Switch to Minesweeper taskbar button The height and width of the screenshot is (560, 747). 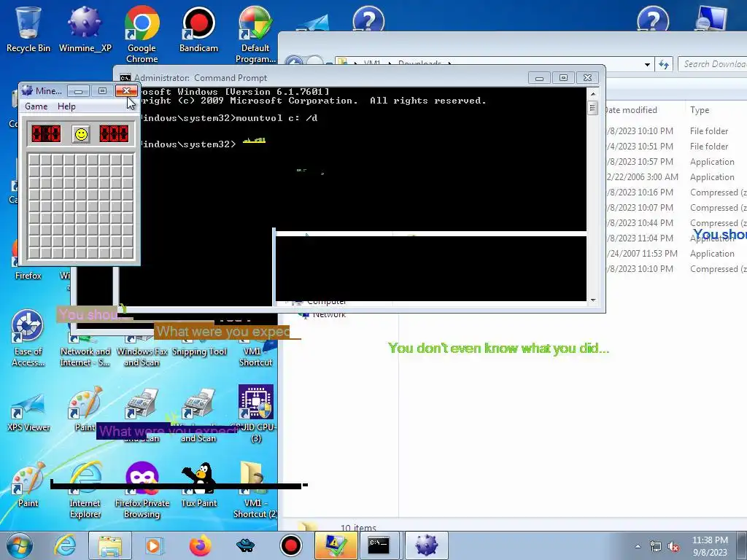point(426,545)
